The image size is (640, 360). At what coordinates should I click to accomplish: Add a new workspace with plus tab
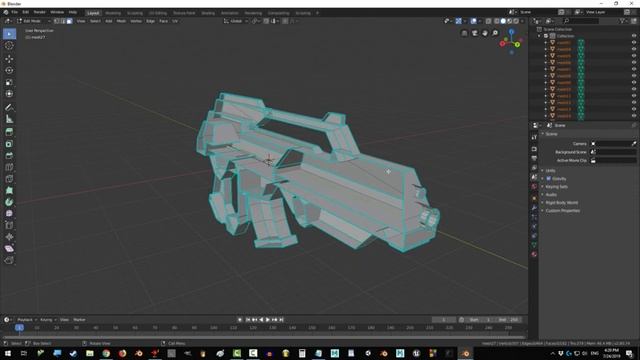click(318, 13)
